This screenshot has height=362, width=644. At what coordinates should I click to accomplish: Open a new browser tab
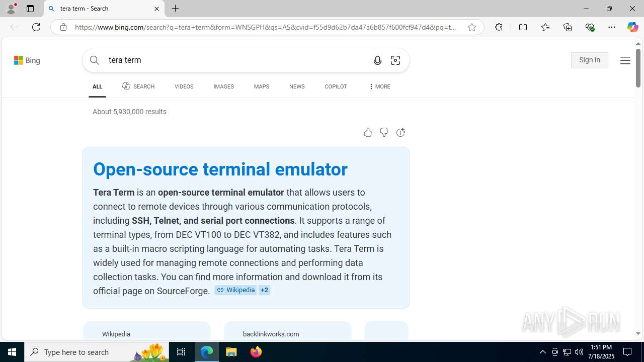(x=175, y=9)
